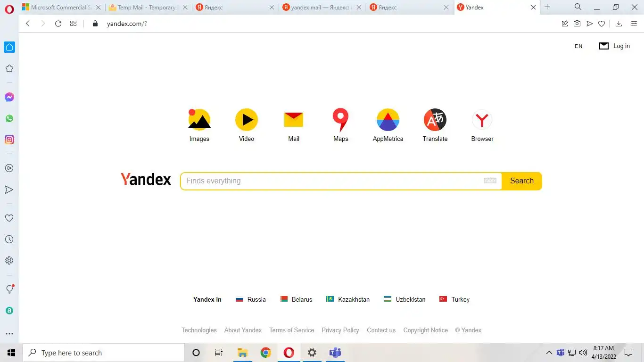Open the Technologies footer link
The image size is (644, 362).
pyautogui.click(x=199, y=330)
